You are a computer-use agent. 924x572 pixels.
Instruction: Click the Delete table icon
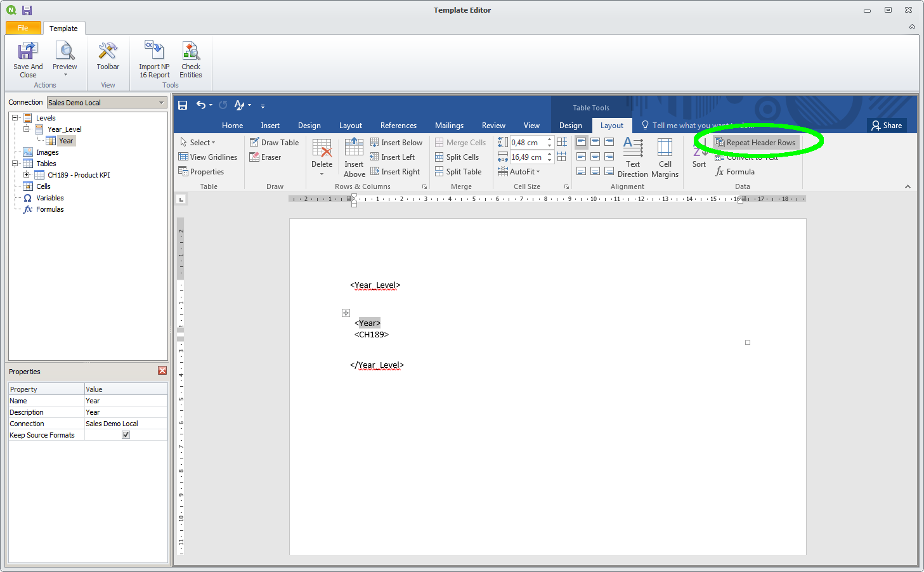(322, 150)
